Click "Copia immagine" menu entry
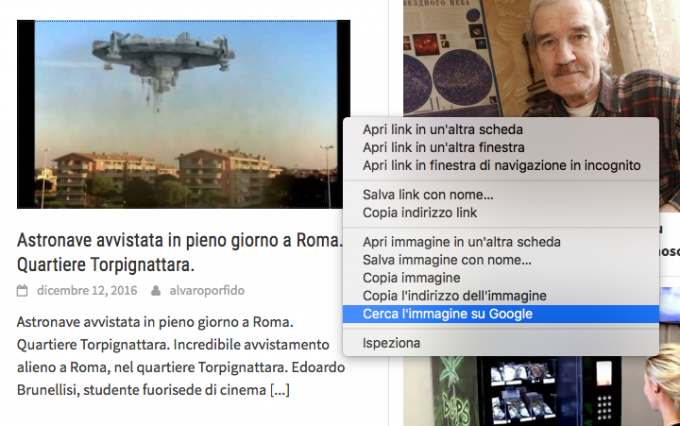680x426 pixels. (411, 278)
